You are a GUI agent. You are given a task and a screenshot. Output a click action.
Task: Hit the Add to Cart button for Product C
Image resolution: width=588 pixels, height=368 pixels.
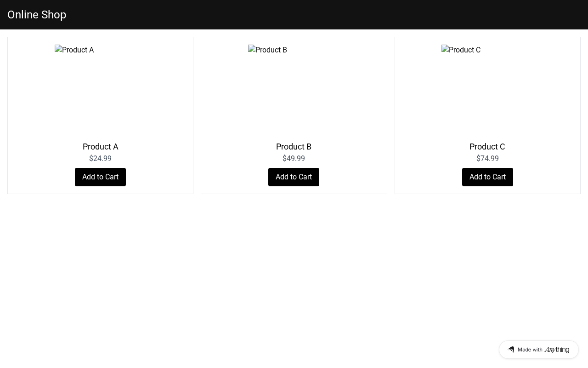[487, 177]
